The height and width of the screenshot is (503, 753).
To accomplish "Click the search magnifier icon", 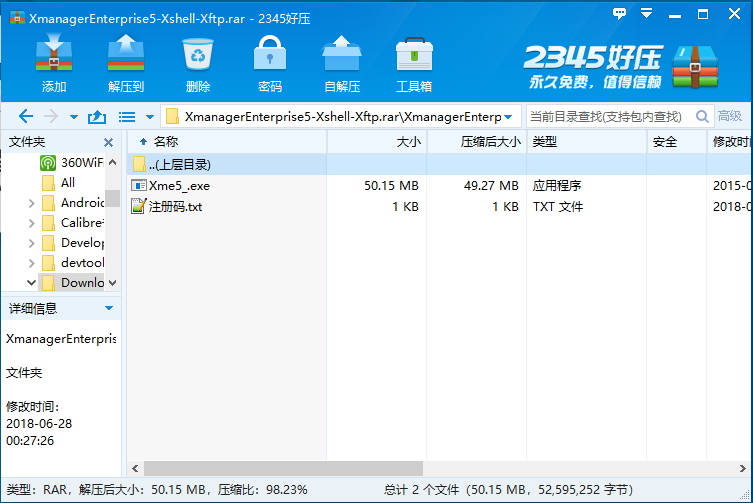I will click(702, 116).
